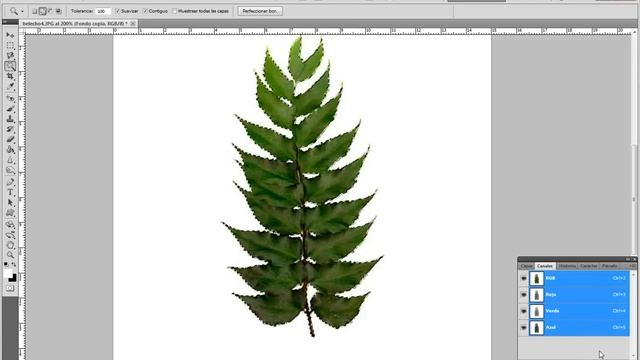The image size is (640, 360).
Task: Switch to the Carácter tab
Action: pos(589,266)
